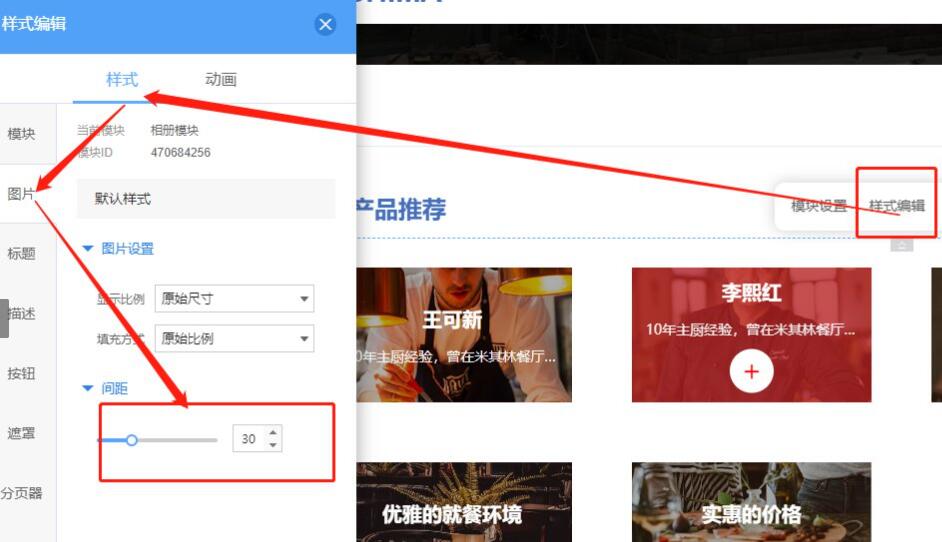The image size is (942, 542).
Task: Decrease spacing value with down stepper arrow
Action: point(273,445)
